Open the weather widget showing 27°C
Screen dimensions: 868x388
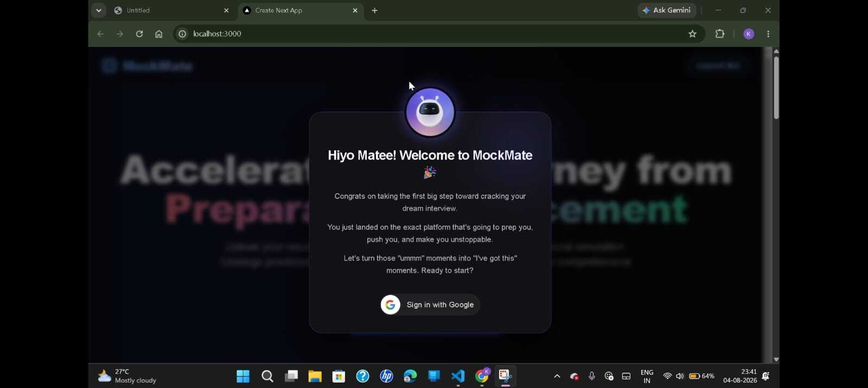point(127,376)
